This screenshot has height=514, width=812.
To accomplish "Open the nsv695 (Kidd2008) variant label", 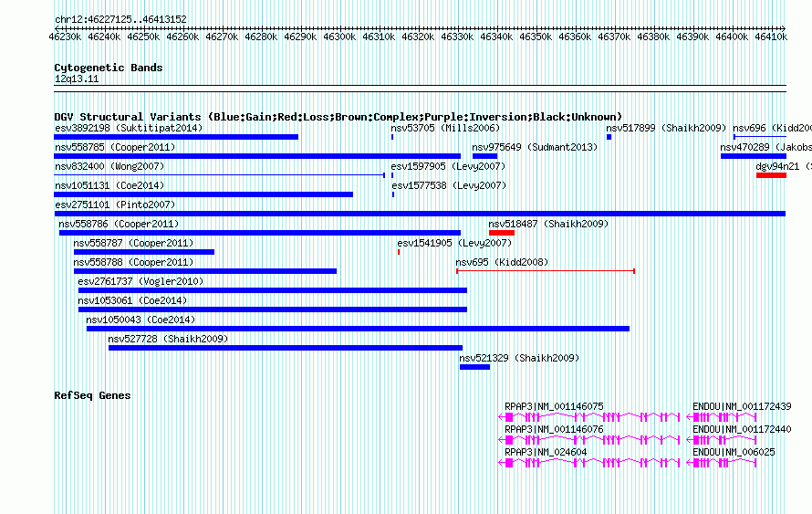I will pos(502,262).
